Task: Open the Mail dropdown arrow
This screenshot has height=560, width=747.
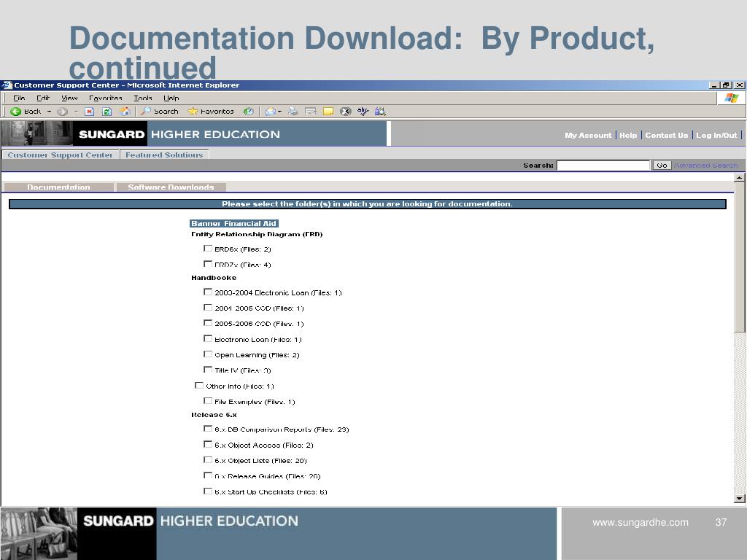Action: [x=279, y=112]
